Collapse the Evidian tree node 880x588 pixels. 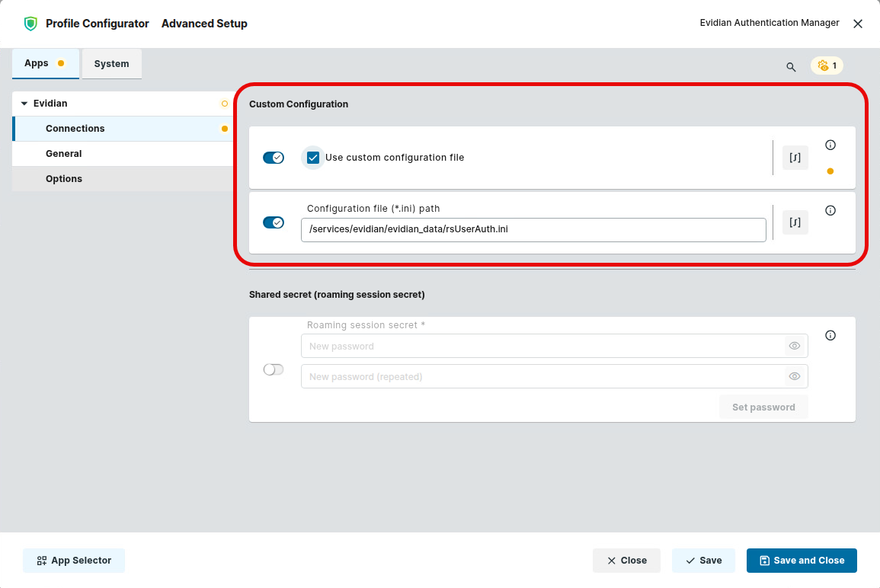pos(24,104)
